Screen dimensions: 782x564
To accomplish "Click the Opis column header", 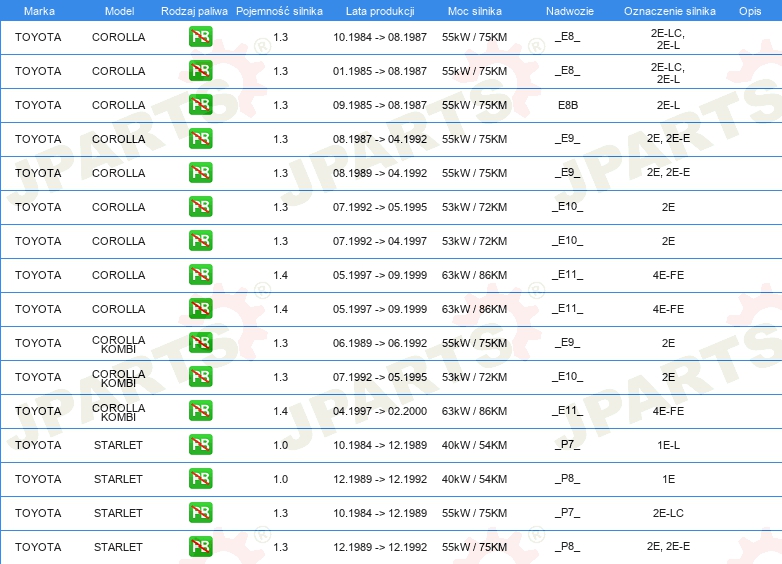I will pyautogui.click(x=750, y=11).
